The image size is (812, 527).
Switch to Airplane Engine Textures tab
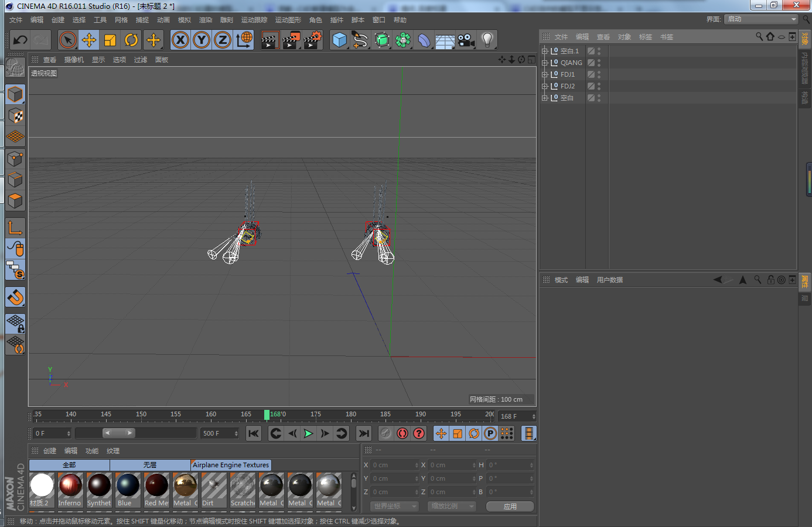click(231, 465)
